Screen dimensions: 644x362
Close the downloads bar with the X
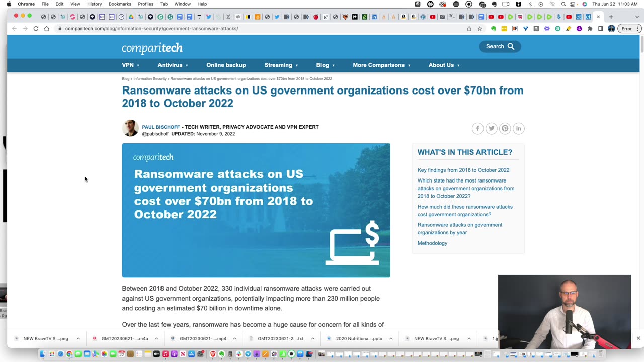tap(638, 338)
